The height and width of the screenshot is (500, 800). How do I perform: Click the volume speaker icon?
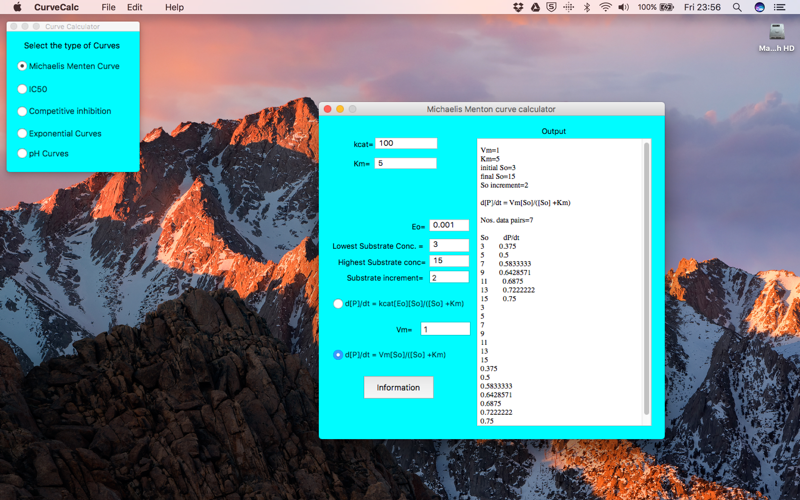pyautogui.click(x=623, y=7)
